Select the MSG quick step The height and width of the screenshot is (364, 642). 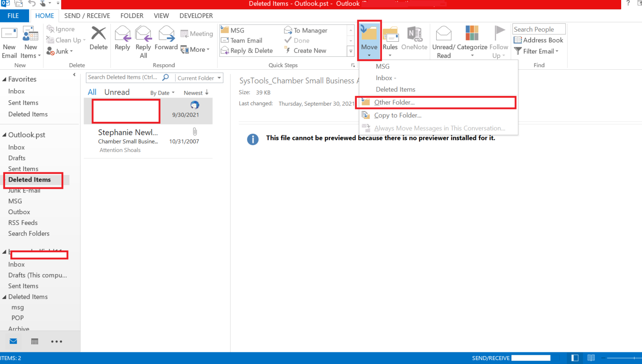232,30
